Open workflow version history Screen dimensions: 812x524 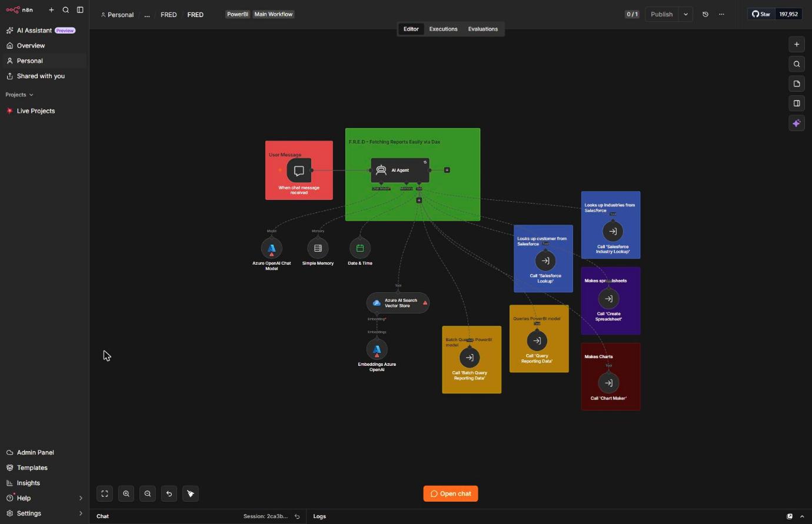[705, 14]
